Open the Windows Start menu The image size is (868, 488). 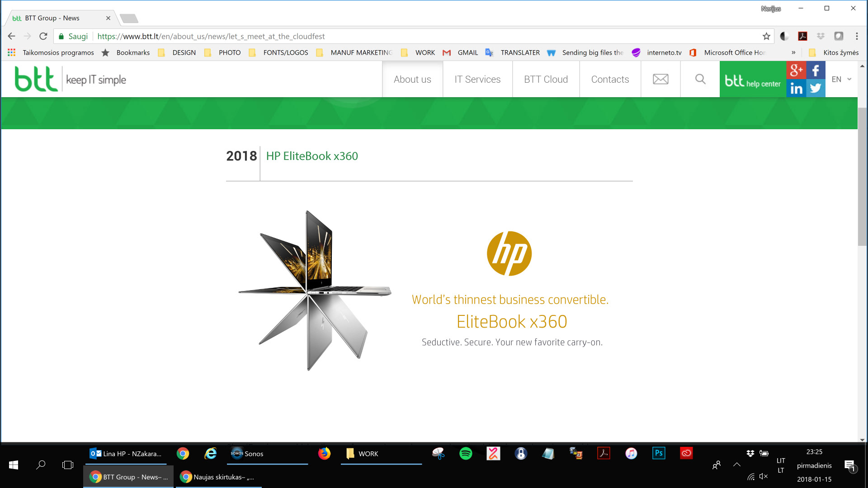point(14,465)
